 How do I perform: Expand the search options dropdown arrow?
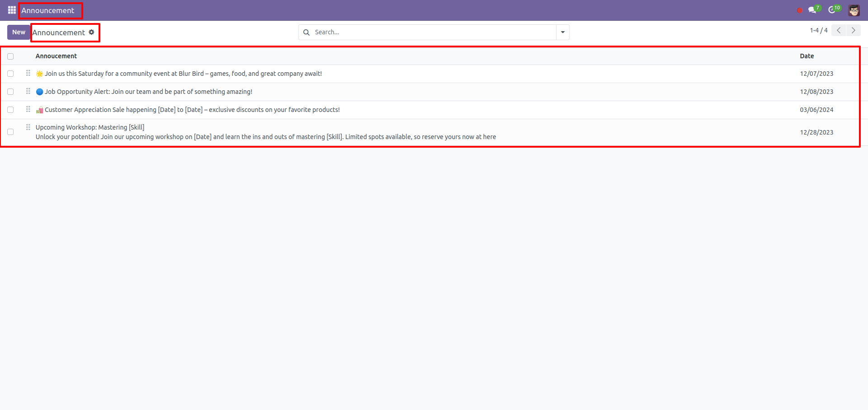[563, 32]
